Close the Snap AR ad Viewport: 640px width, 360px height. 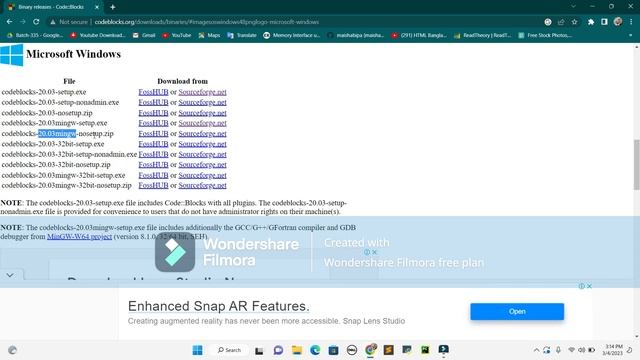[589, 286]
